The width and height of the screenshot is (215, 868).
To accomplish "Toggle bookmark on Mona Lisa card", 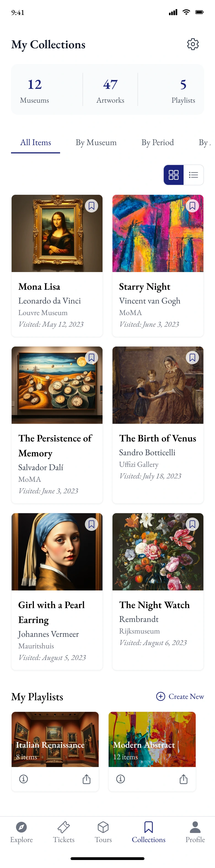I will (x=92, y=206).
